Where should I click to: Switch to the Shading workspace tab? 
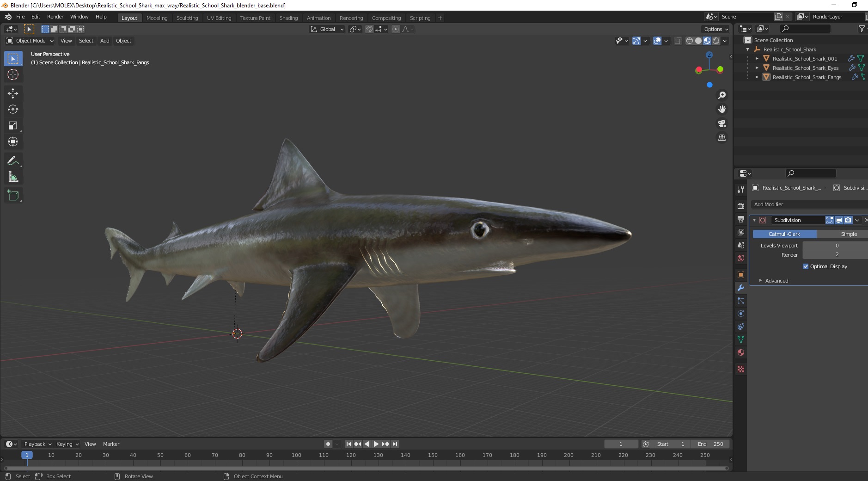[288, 18]
